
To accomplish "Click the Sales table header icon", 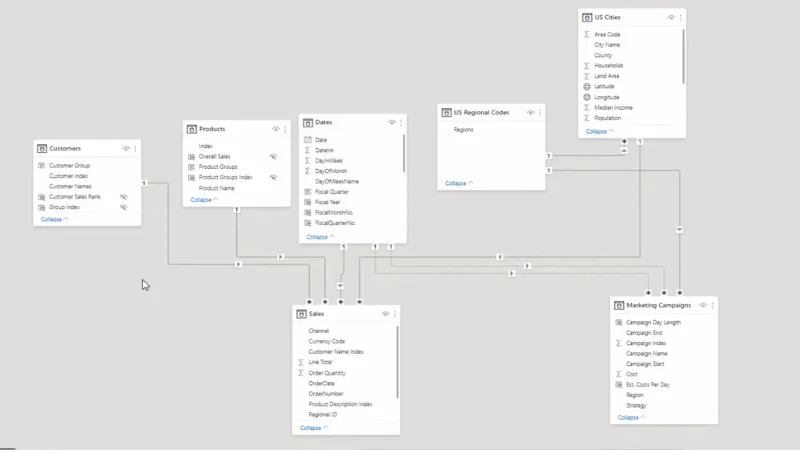I will click(x=302, y=314).
